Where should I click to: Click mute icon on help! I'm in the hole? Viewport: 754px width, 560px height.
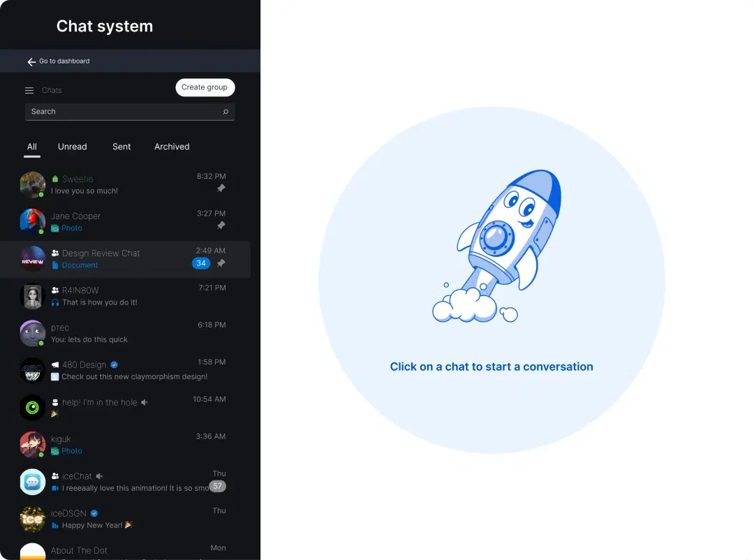pos(145,402)
